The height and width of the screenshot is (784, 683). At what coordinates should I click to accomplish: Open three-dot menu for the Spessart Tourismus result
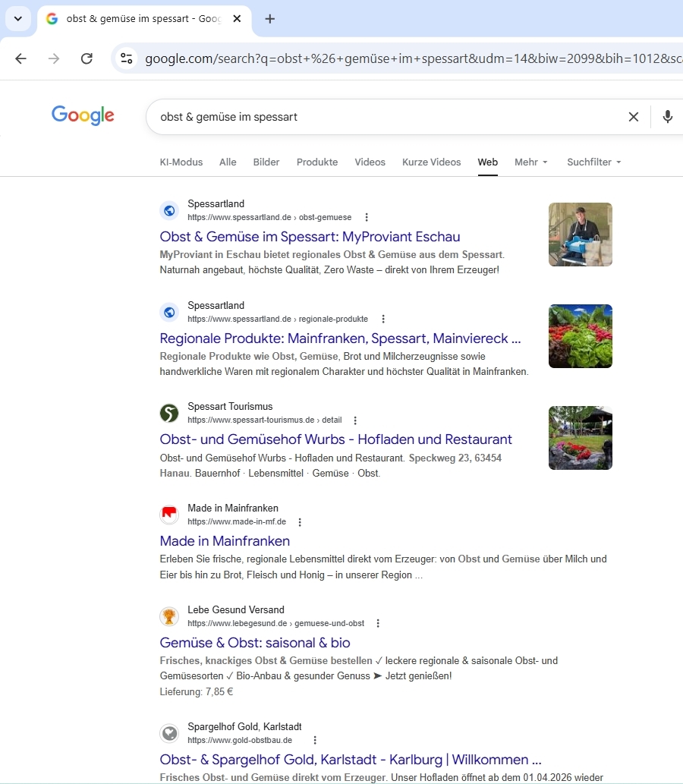[355, 420]
